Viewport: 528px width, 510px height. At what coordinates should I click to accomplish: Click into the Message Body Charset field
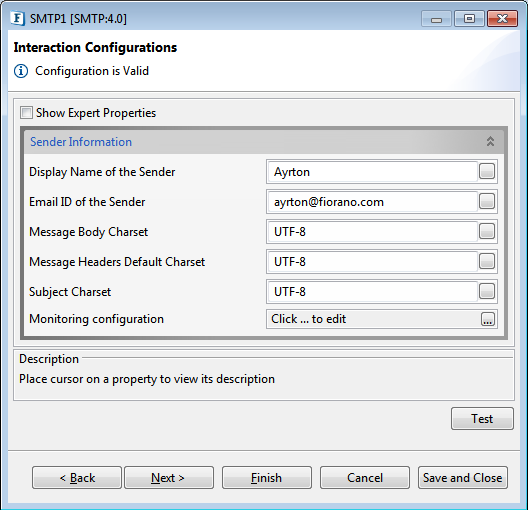click(372, 232)
